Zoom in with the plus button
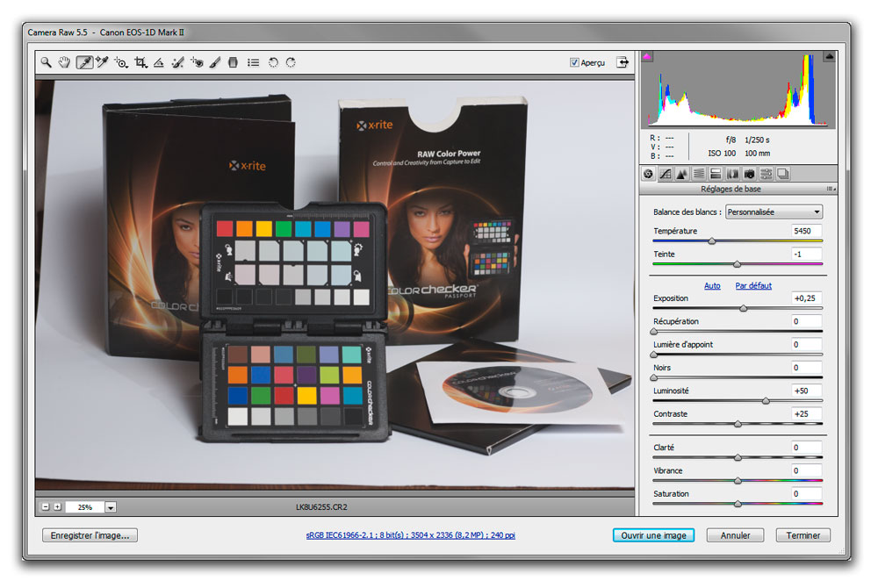 click(57, 507)
